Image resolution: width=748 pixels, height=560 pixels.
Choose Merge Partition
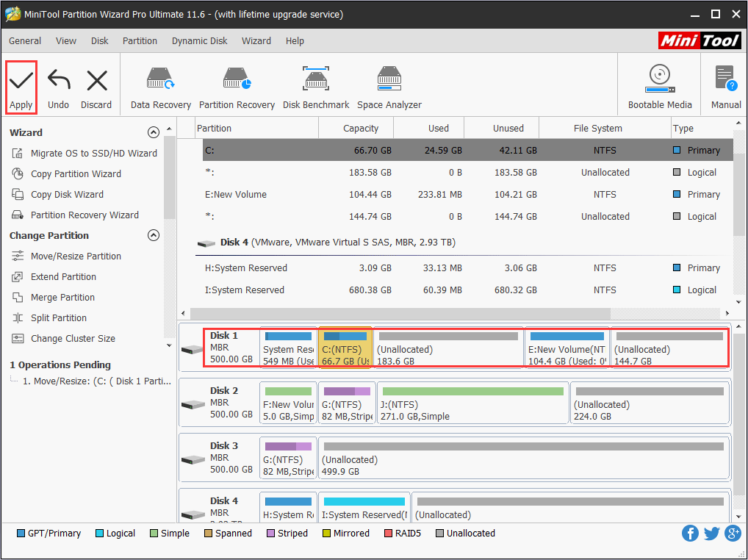pos(54,297)
